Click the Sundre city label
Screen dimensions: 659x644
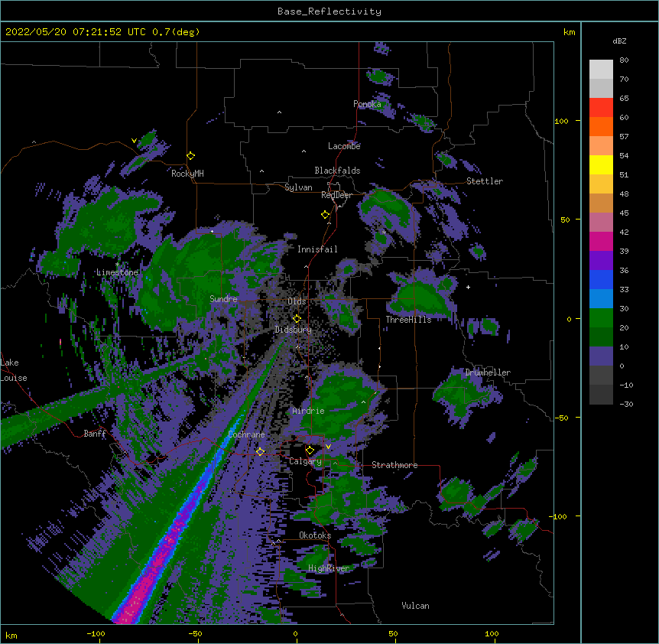point(223,299)
